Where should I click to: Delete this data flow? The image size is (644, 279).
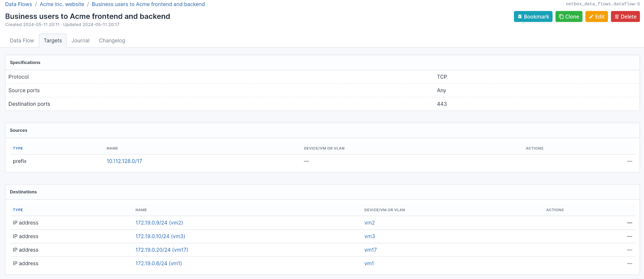click(x=625, y=17)
